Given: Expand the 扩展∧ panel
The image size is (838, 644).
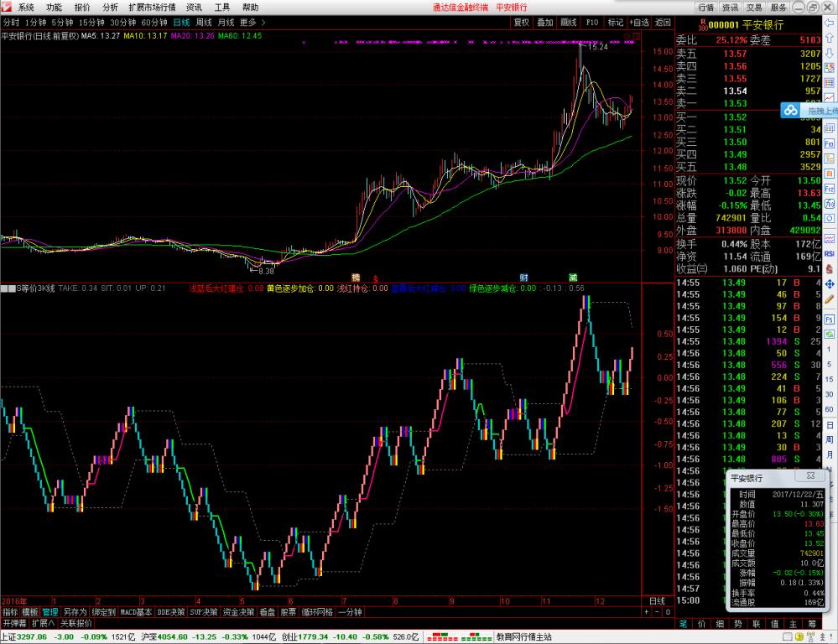Looking at the screenshot, I should point(44,623).
